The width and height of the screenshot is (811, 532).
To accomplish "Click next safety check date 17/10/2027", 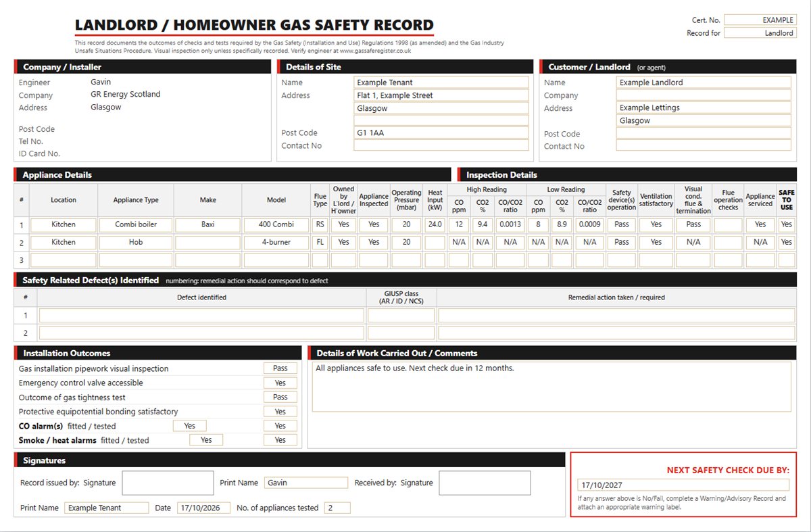I will [683, 485].
